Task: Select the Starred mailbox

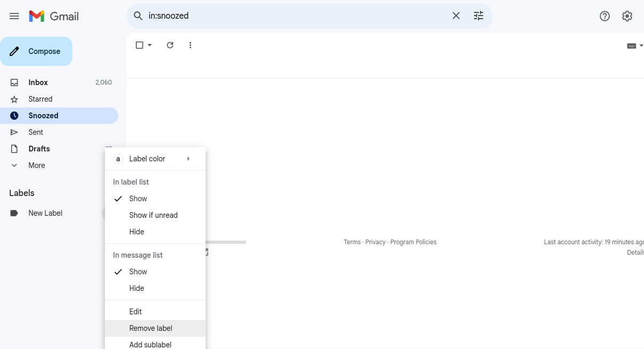Action: 39,99
